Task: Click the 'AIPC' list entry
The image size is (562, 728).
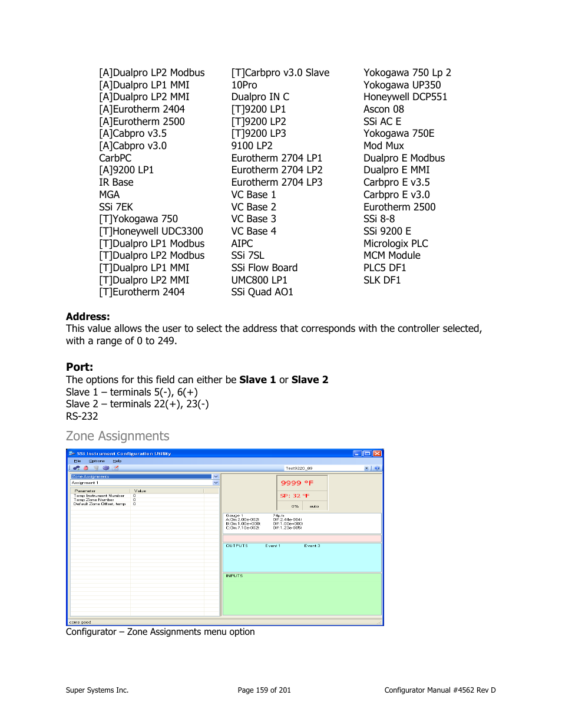Action: [242, 243]
